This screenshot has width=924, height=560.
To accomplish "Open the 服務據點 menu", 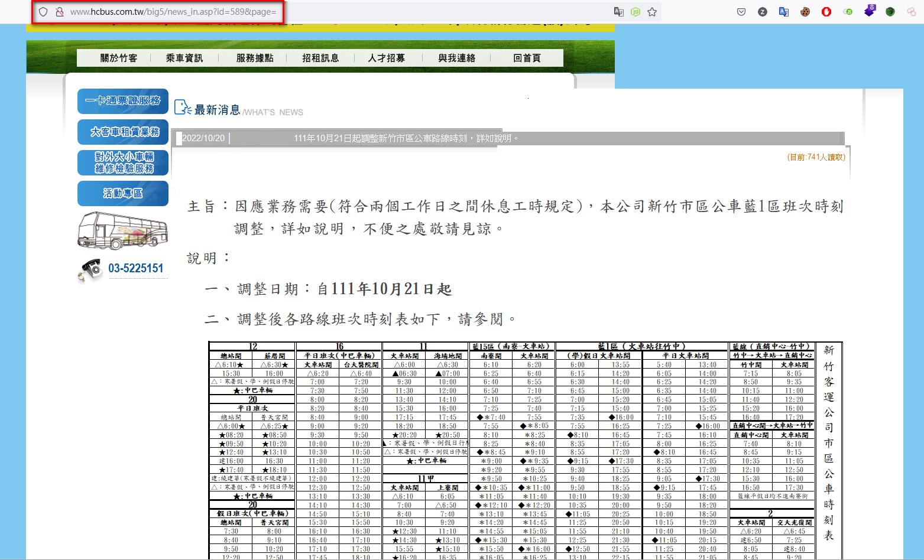I will (x=255, y=58).
